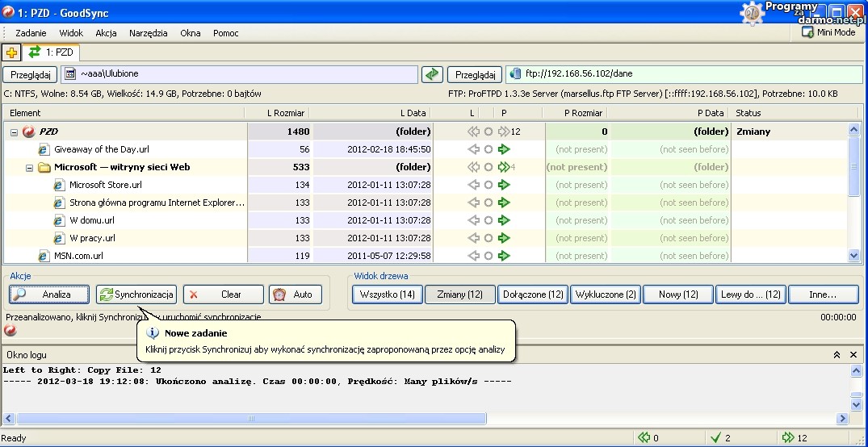Click the left folder path icon
The height and width of the screenshot is (447, 868).
[x=69, y=74]
